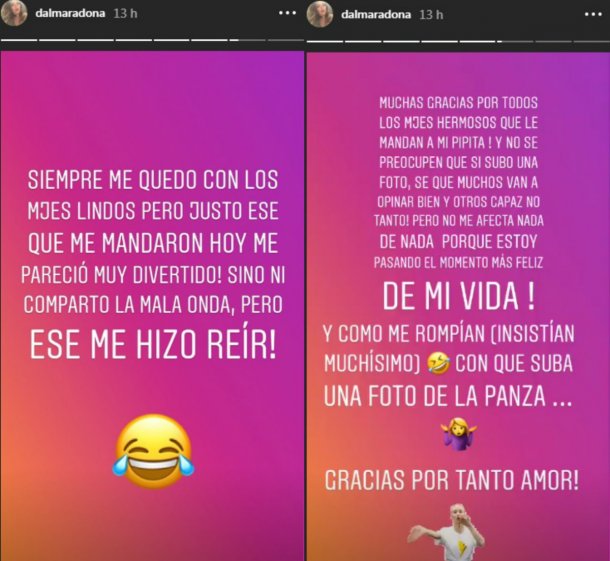The width and height of the screenshot is (610, 561).
Task: Tap the 'UNA FOTO DE LA PANZA' text
Action: coord(435,396)
